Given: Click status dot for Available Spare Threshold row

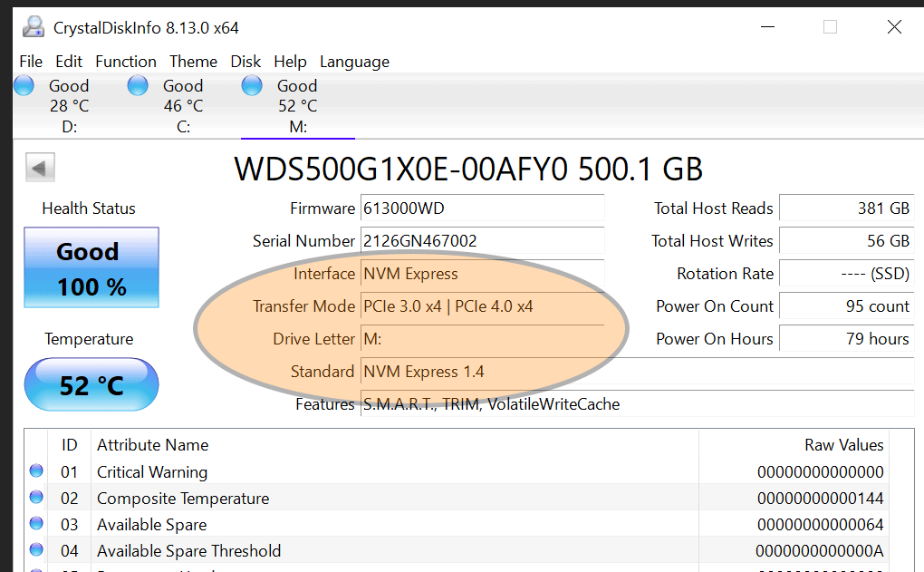Looking at the screenshot, I should 36,549.
